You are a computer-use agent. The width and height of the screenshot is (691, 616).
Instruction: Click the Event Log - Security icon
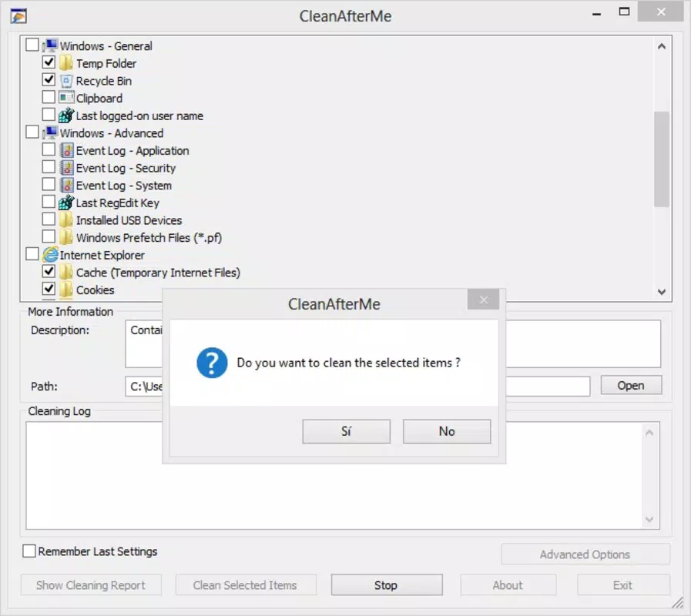66,168
